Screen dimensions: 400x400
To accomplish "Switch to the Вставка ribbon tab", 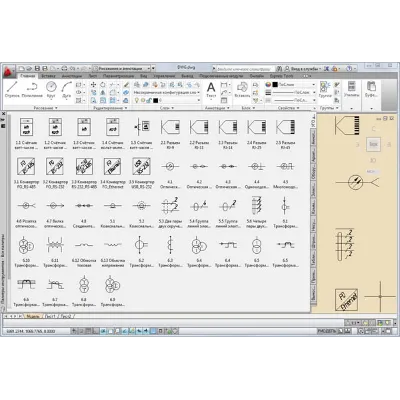I will tap(49, 76).
